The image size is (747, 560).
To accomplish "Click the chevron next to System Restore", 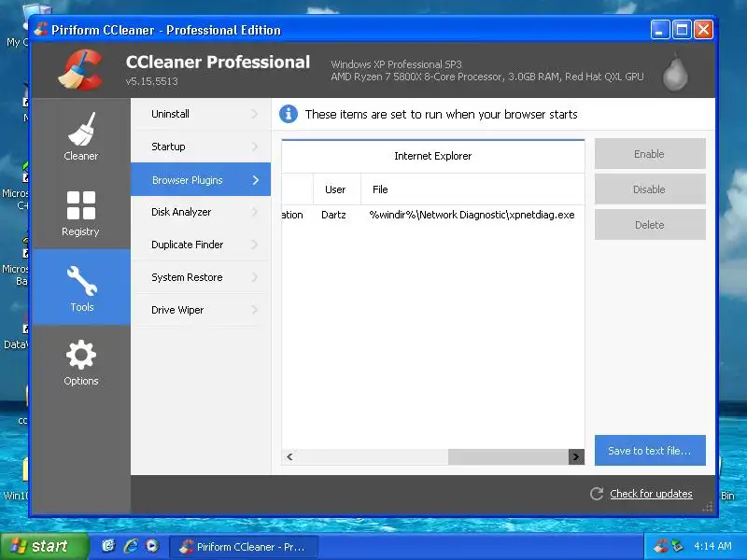I will (x=255, y=277).
